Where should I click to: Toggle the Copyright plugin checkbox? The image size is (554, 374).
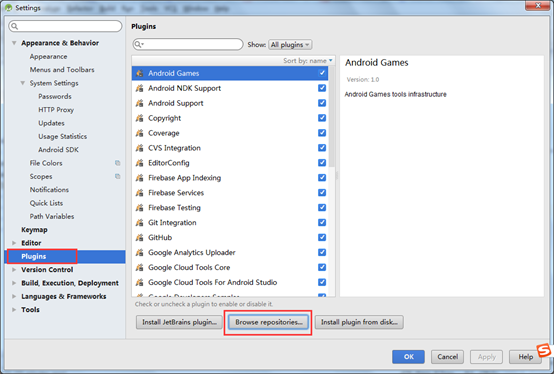pos(322,118)
